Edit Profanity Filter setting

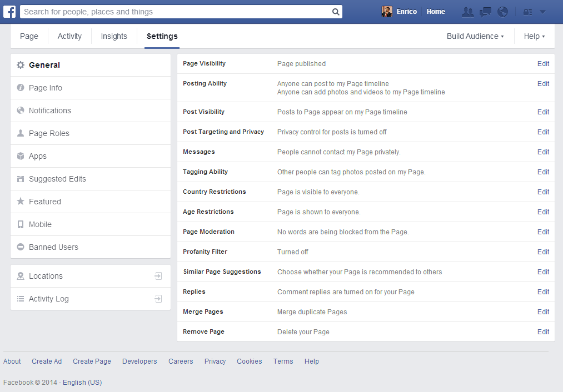tap(543, 252)
